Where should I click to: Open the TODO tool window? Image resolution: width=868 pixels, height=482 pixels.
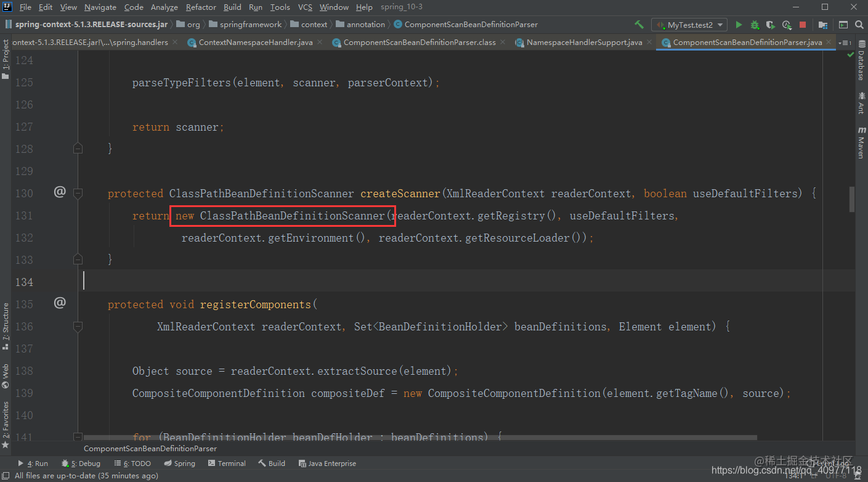pyautogui.click(x=132, y=464)
